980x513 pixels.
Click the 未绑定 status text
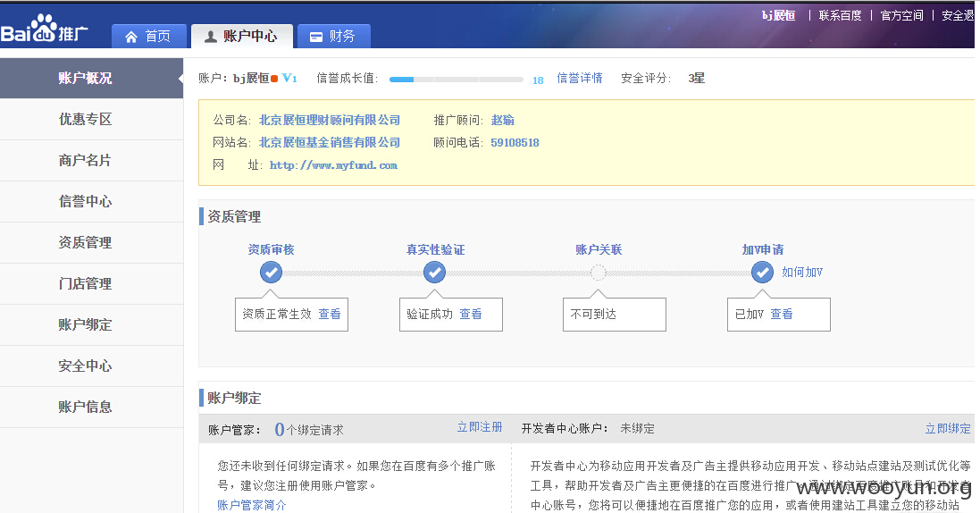coord(637,429)
